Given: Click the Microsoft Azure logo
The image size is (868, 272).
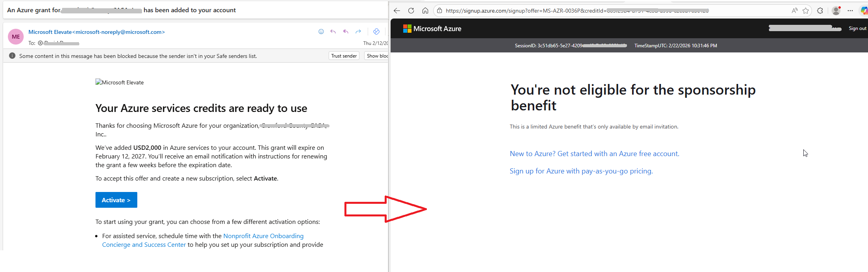Looking at the screenshot, I should (x=432, y=28).
